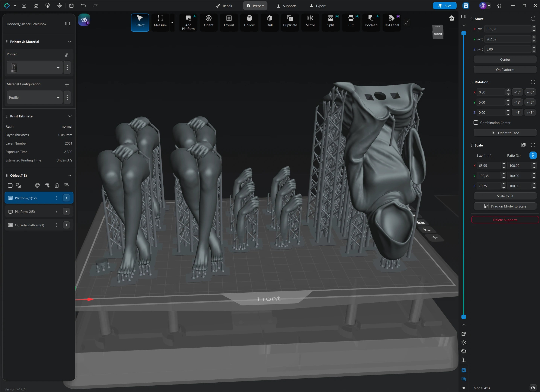Click the layer slider top handle
The height and width of the screenshot is (392, 540).
(x=463, y=33)
